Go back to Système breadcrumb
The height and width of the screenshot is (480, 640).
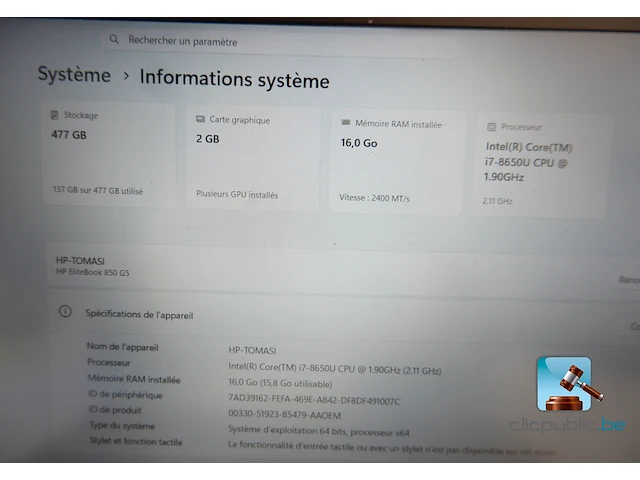pos(74,75)
